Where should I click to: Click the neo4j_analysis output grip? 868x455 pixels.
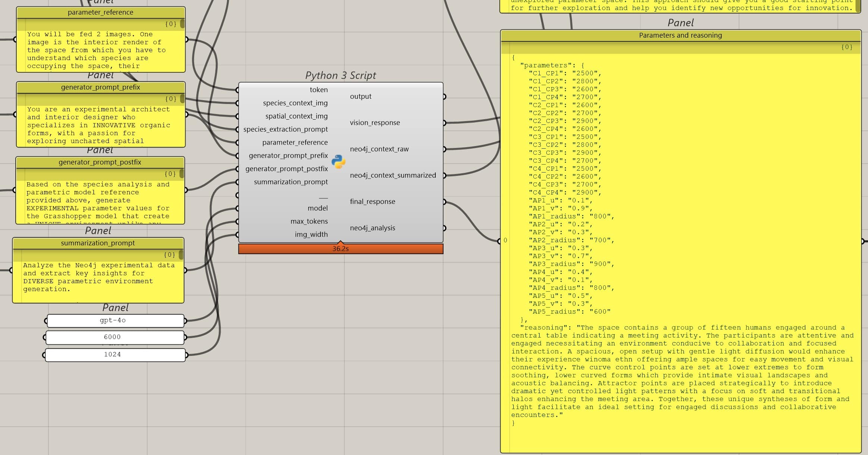coord(444,228)
